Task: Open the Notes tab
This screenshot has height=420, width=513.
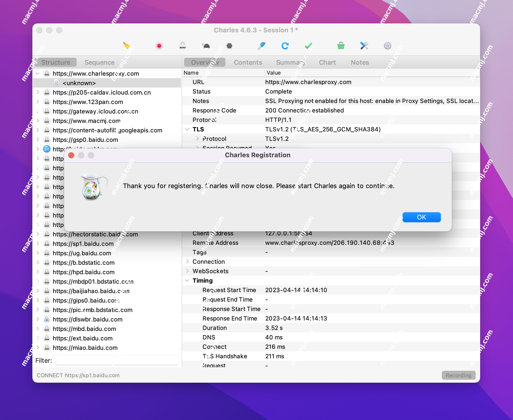Action: pyautogui.click(x=360, y=62)
